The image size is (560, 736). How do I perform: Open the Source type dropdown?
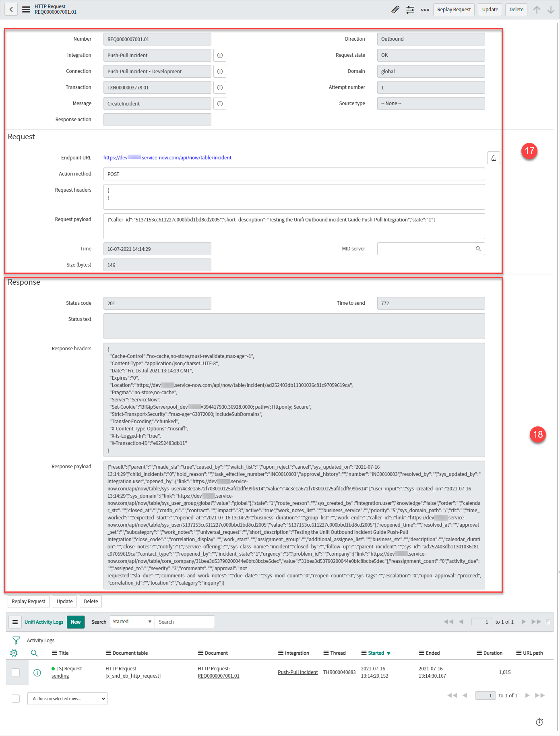(431, 103)
